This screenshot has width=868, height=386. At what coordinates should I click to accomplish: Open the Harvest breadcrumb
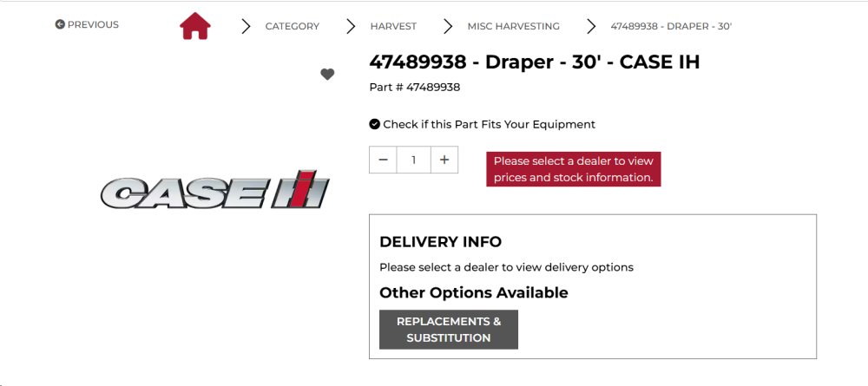click(393, 26)
